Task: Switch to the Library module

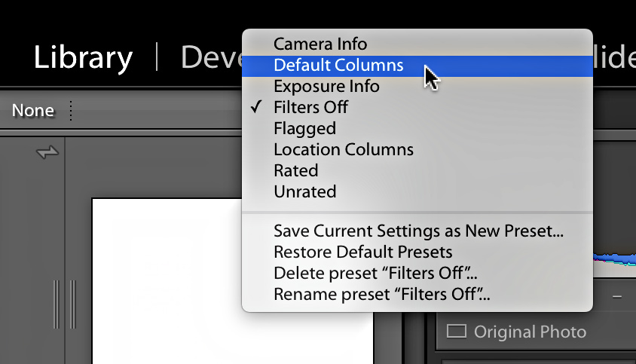Action: coord(83,57)
